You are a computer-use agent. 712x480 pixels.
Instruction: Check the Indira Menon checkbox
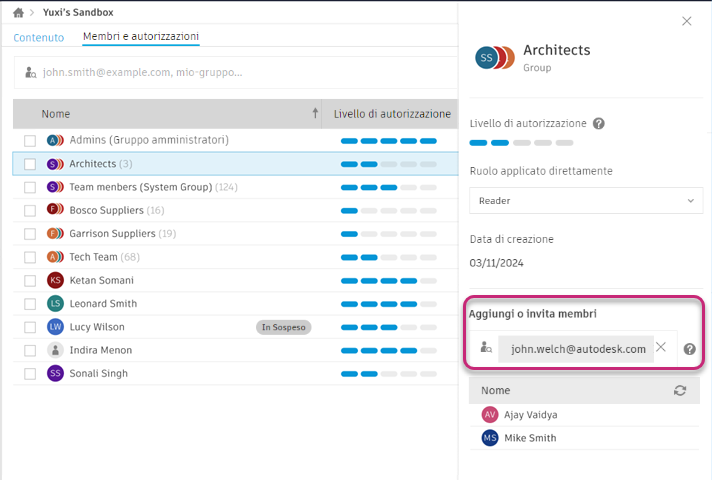point(30,351)
